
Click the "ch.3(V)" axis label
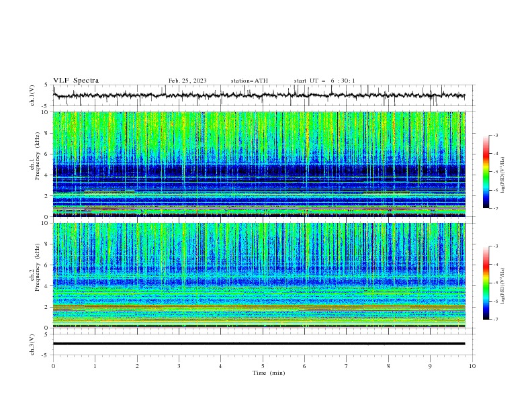32,345
